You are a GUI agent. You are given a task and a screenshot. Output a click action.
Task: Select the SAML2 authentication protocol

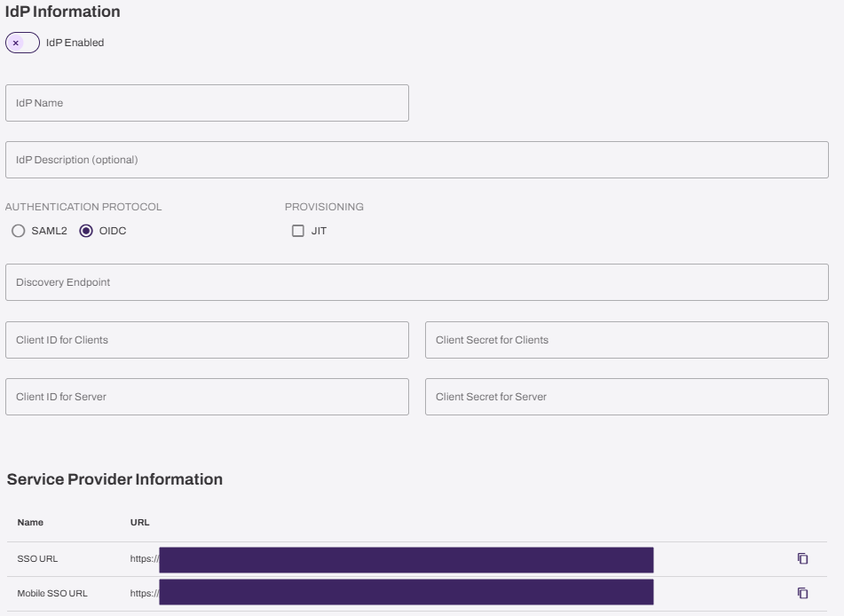point(19,231)
